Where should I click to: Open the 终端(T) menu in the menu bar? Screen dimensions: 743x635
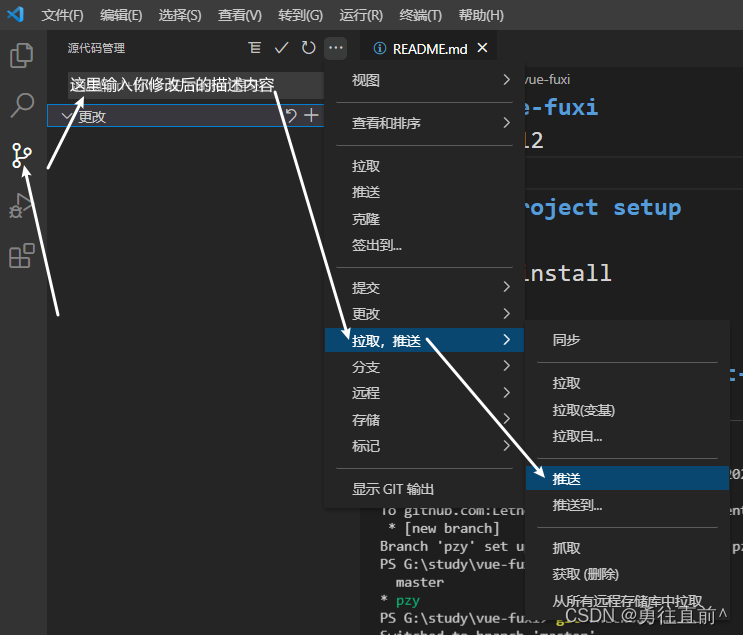click(420, 16)
